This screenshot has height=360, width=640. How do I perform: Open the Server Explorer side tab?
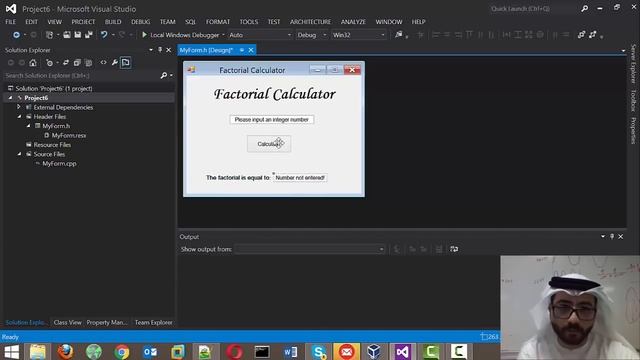(633, 64)
